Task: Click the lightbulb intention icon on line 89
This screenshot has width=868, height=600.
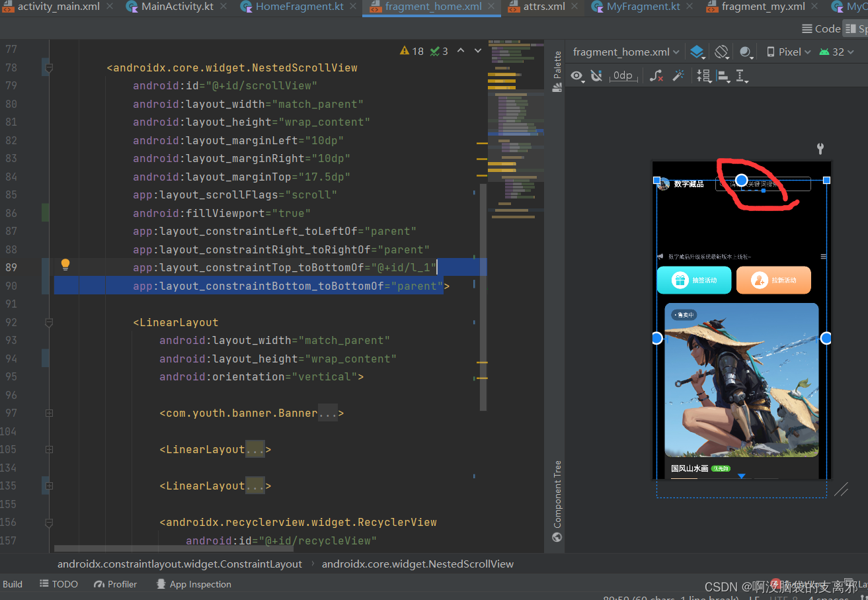Action: click(x=65, y=264)
